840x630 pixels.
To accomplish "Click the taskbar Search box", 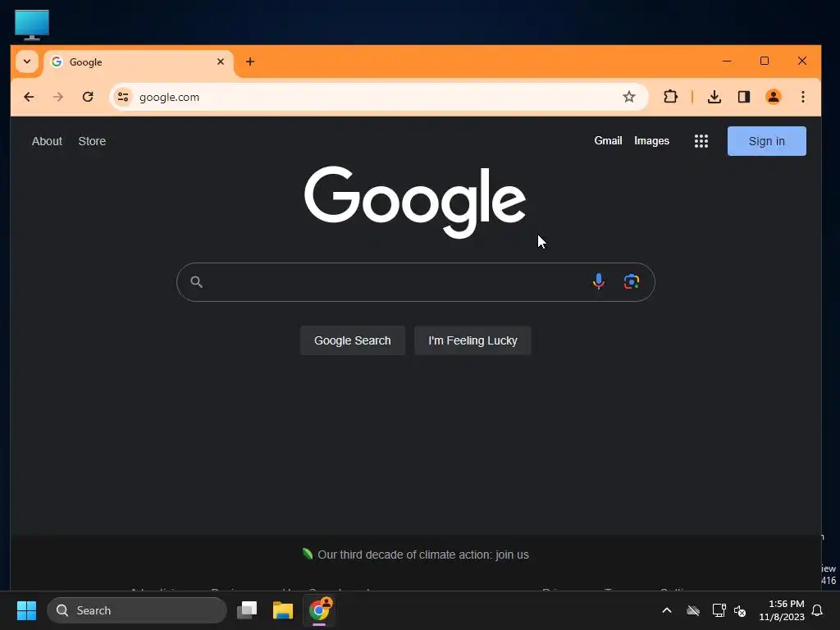I will pos(137,610).
